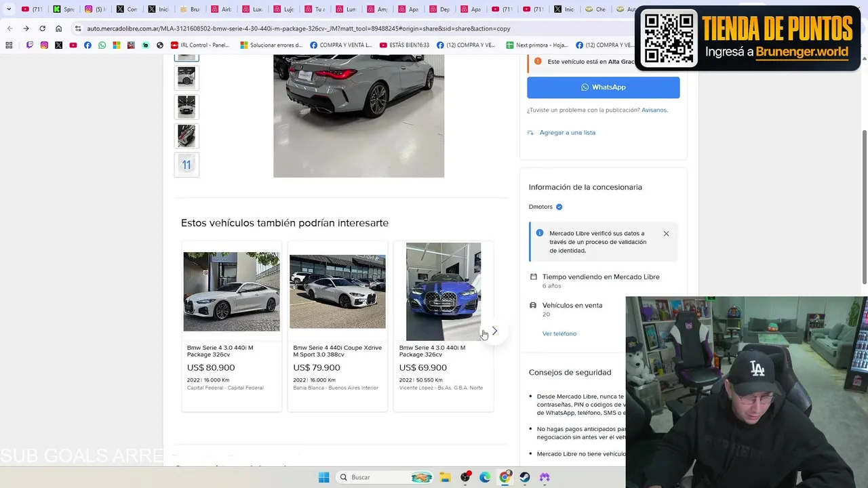Open the blue BMW US$ 69.900 card image
Viewport: 868px width, 488px height.
(443, 291)
